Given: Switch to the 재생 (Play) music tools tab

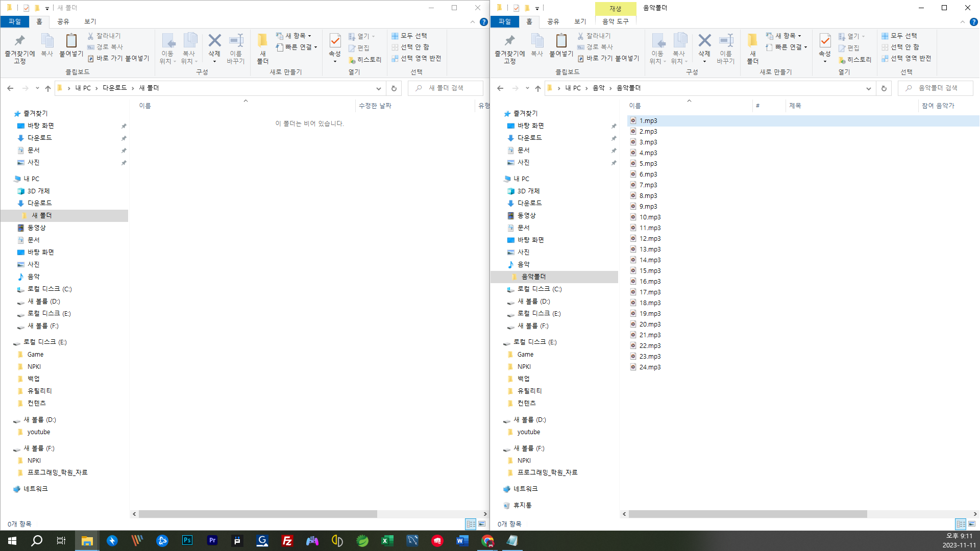Looking at the screenshot, I should pyautogui.click(x=615, y=8).
